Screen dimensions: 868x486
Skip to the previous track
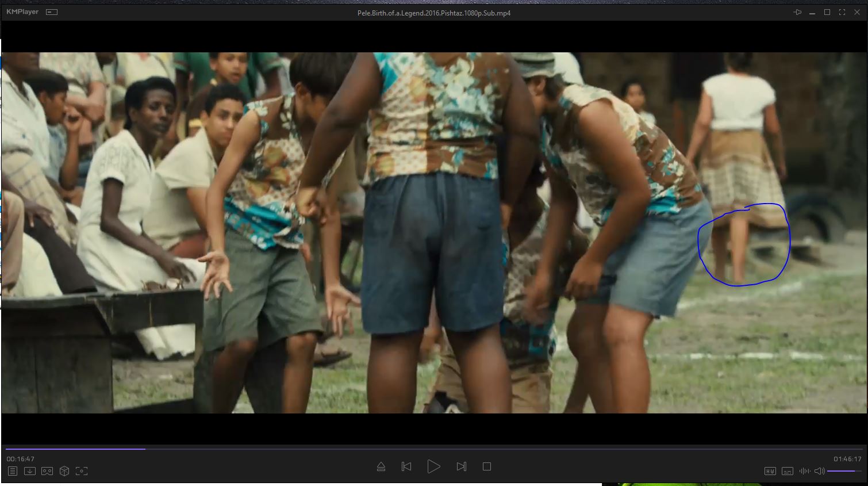(406, 466)
